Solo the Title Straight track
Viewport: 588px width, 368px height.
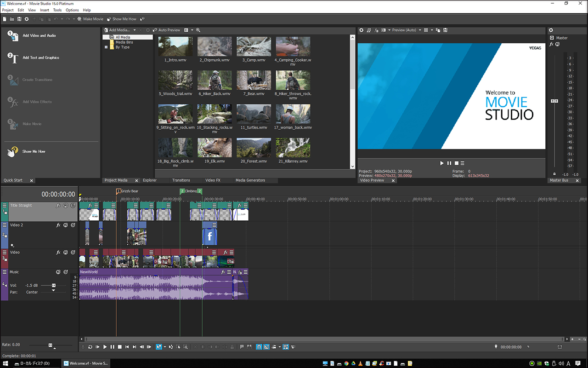coord(73,206)
